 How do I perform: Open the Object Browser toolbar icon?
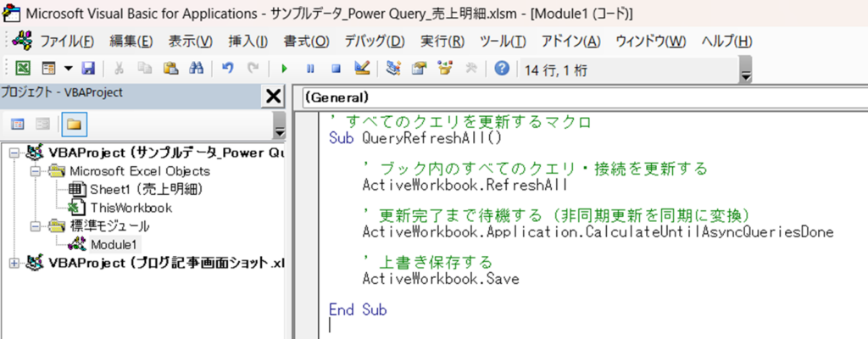pos(443,69)
